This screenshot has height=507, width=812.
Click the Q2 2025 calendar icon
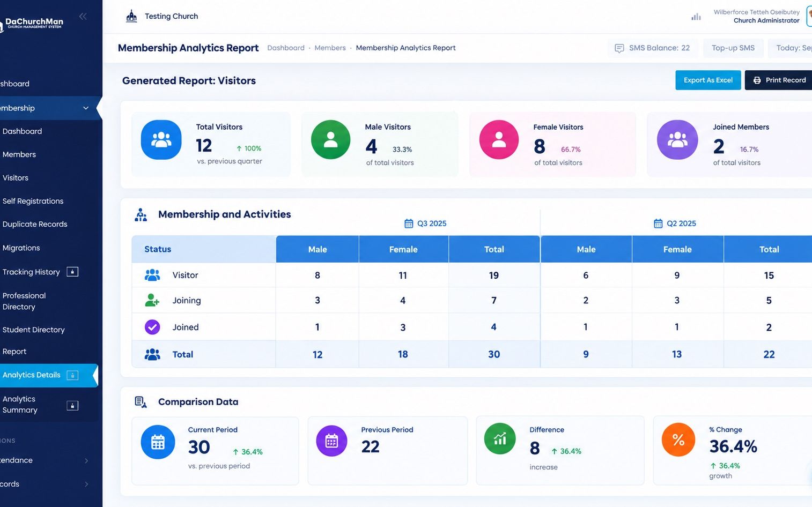coord(658,223)
